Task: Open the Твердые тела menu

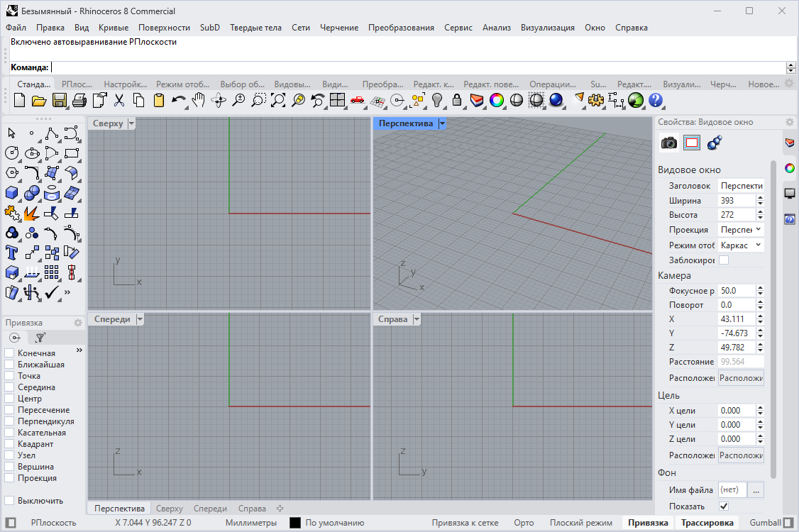Action: (x=255, y=28)
